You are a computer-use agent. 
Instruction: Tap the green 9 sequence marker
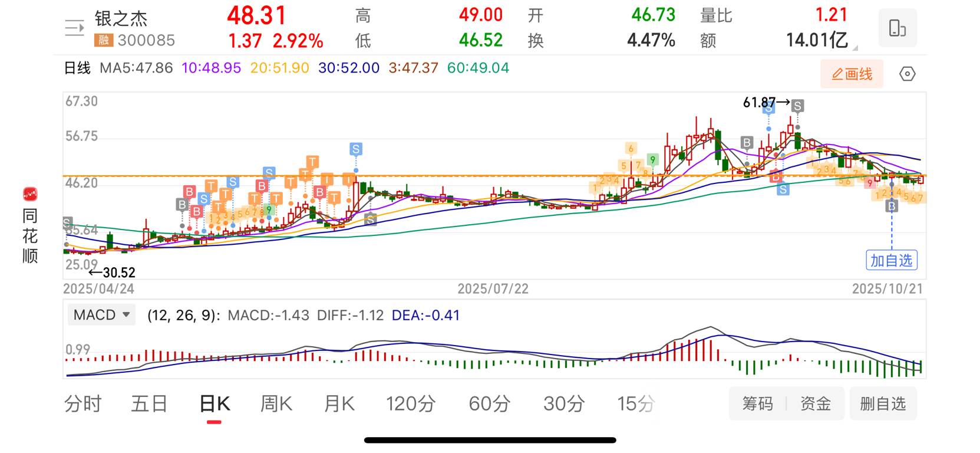tap(652, 159)
